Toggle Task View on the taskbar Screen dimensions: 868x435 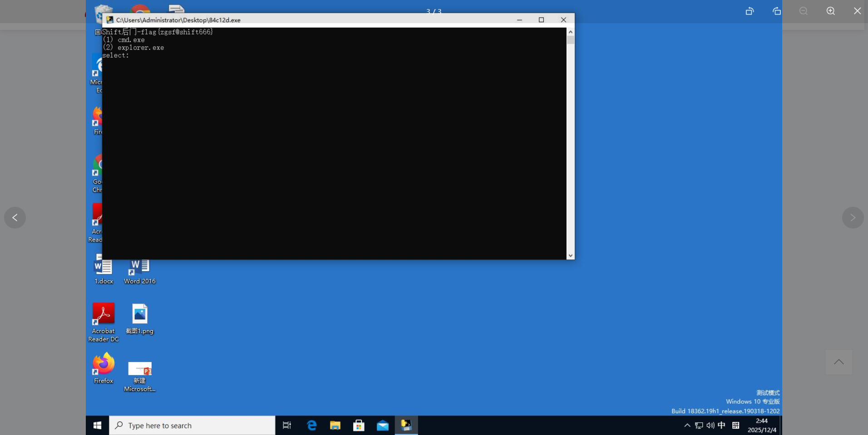(286, 425)
